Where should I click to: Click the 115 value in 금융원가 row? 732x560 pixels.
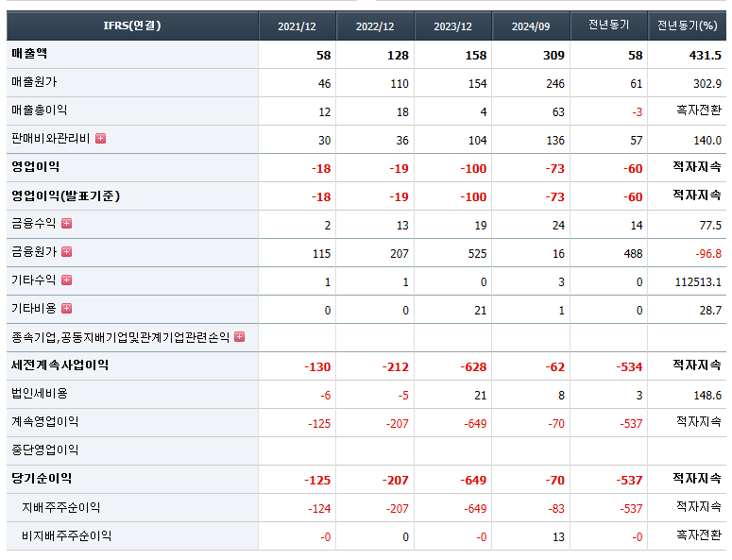(322, 254)
